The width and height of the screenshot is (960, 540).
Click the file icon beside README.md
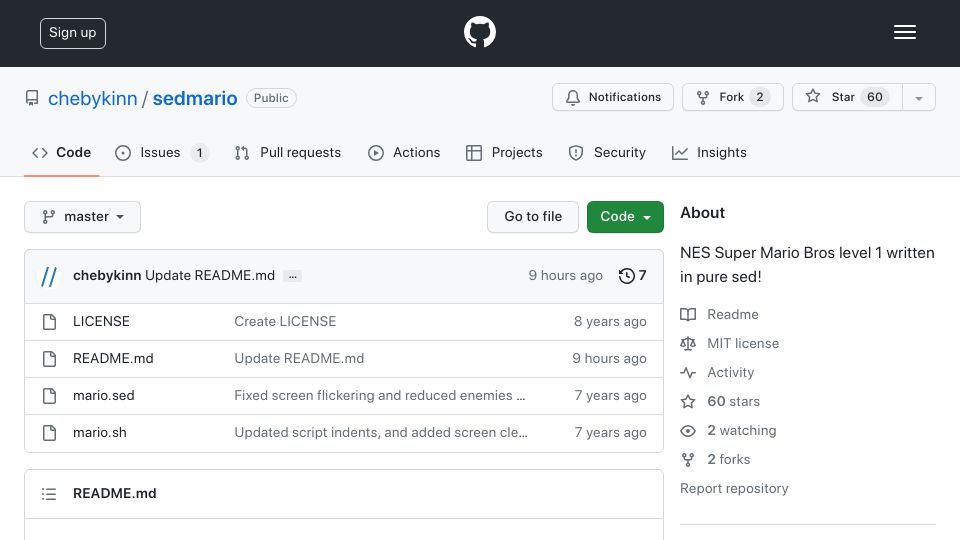coord(50,359)
